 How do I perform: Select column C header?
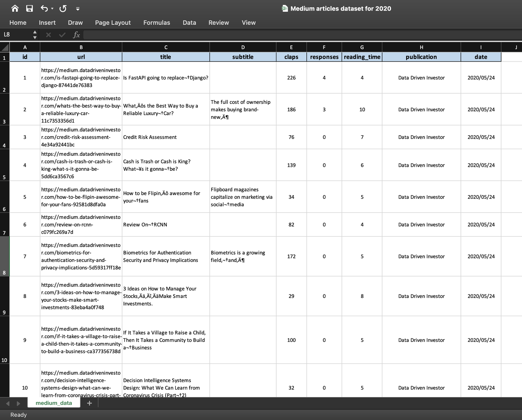point(166,47)
